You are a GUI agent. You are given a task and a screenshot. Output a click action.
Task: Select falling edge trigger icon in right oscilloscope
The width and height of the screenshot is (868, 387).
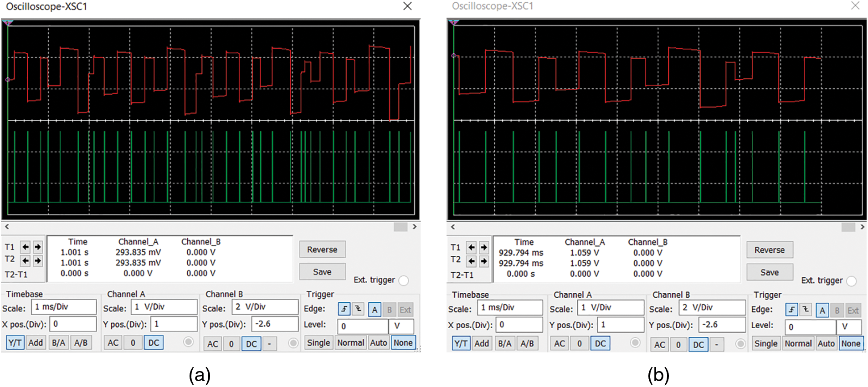coord(806,310)
